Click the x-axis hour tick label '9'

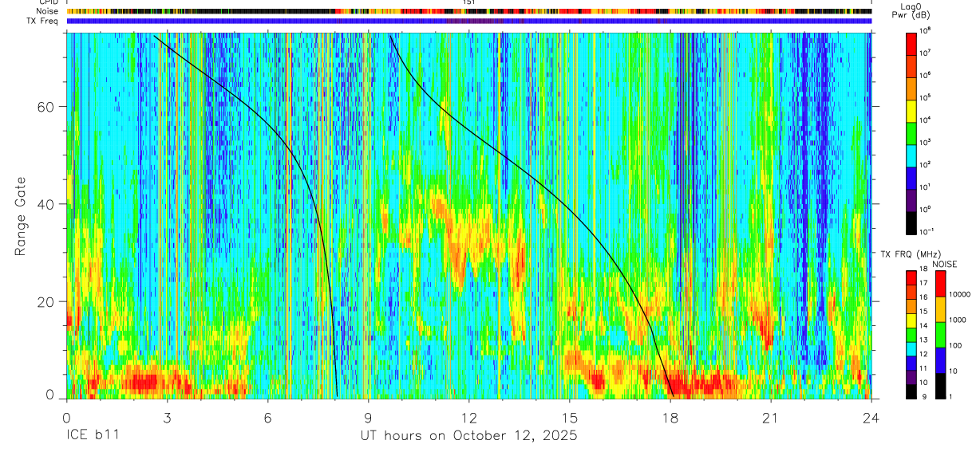(369, 418)
